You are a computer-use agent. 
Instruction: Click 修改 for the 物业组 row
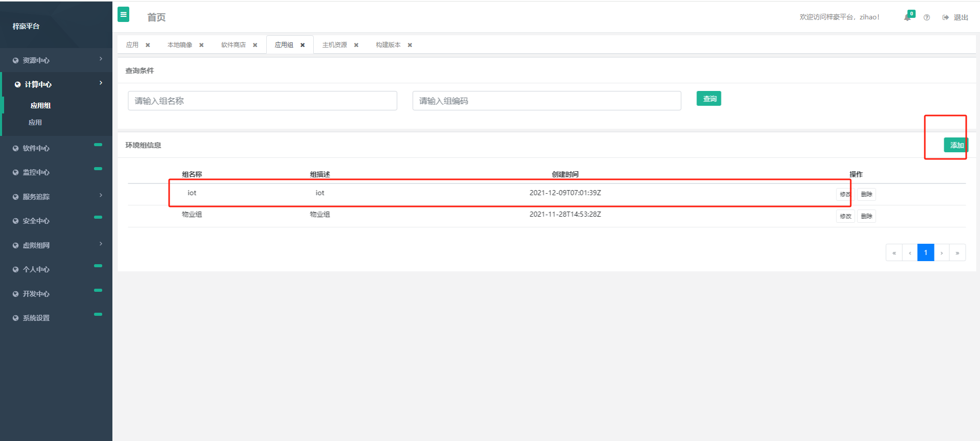[846, 217]
